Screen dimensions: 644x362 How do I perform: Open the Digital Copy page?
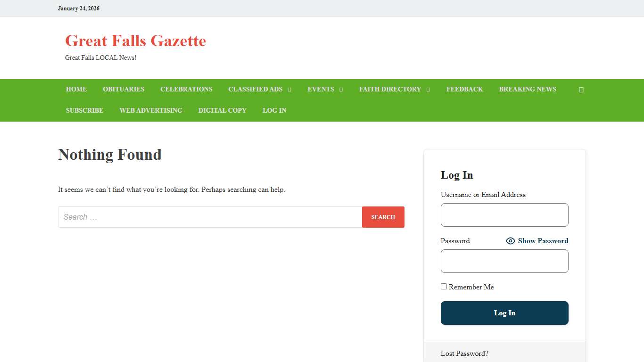coord(222,110)
